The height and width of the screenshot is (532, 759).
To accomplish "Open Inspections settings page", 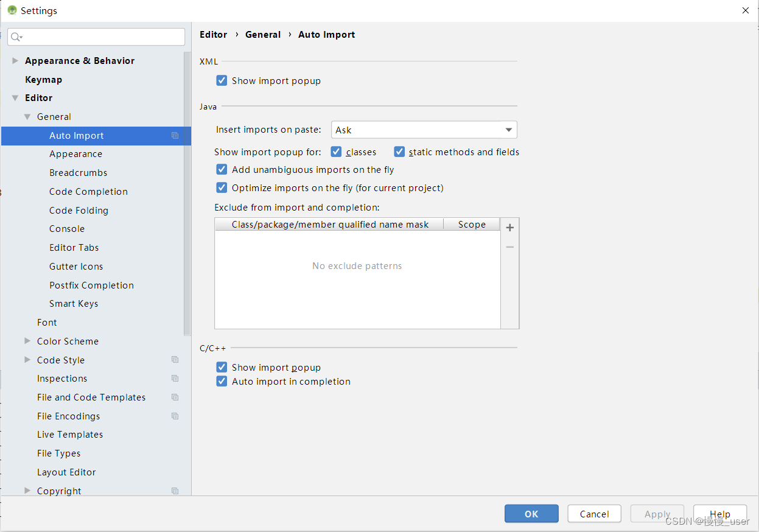I will pos(62,379).
